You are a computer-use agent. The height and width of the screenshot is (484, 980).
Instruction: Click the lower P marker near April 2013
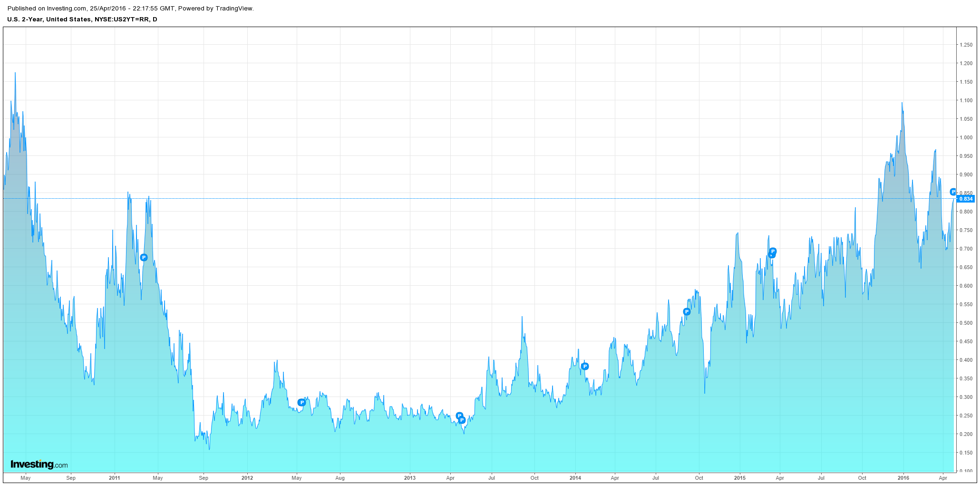462,420
